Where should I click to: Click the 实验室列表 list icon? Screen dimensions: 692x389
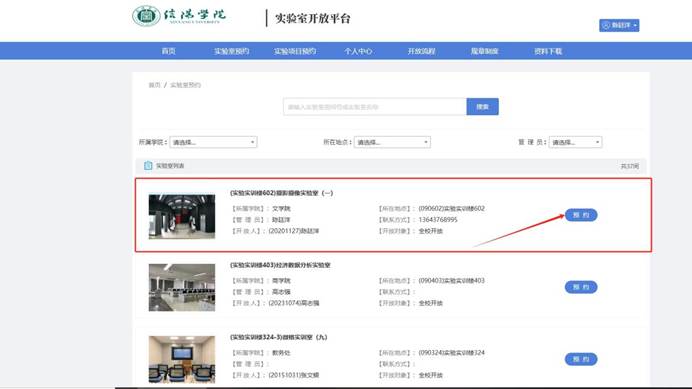click(148, 166)
